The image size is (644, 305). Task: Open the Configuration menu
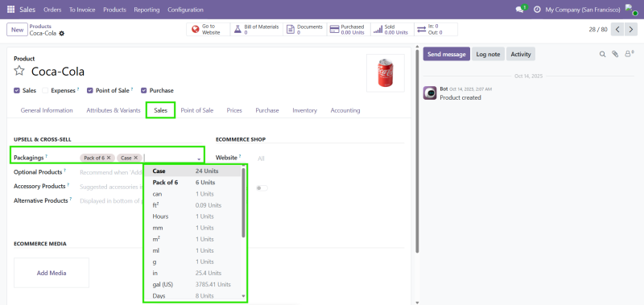(185, 10)
